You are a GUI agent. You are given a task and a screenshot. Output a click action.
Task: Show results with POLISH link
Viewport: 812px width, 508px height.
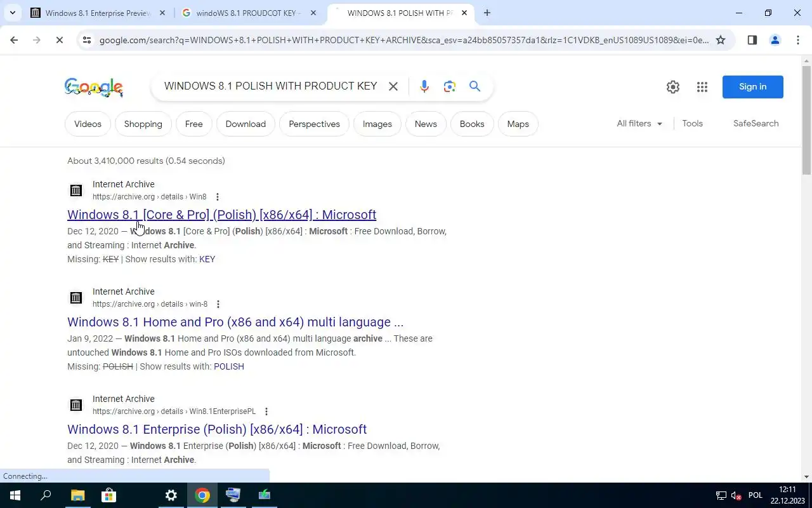pyautogui.click(x=229, y=366)
